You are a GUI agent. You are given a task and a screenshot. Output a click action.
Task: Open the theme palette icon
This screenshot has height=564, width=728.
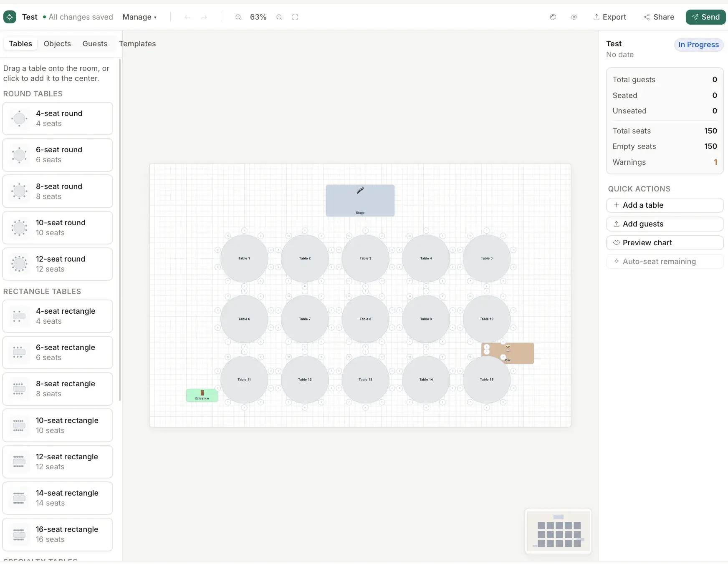[553, 17]
